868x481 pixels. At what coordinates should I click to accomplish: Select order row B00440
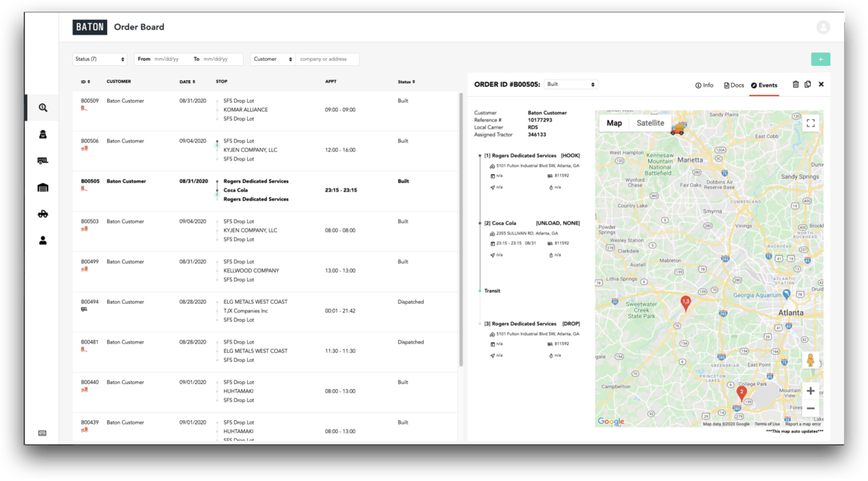265,391
